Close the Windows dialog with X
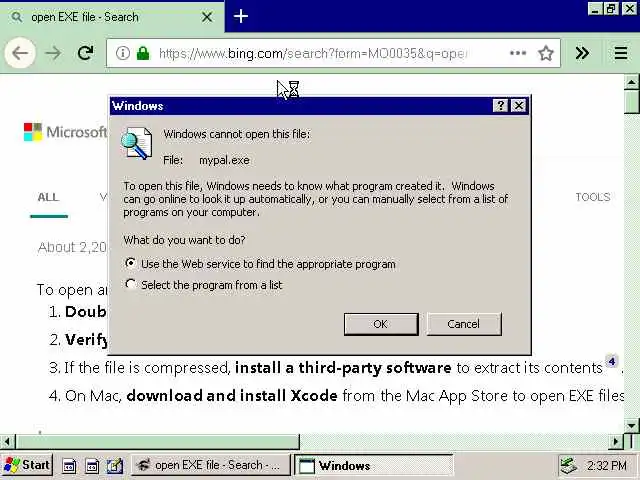 pyautogui.click(x=518, y=106)
